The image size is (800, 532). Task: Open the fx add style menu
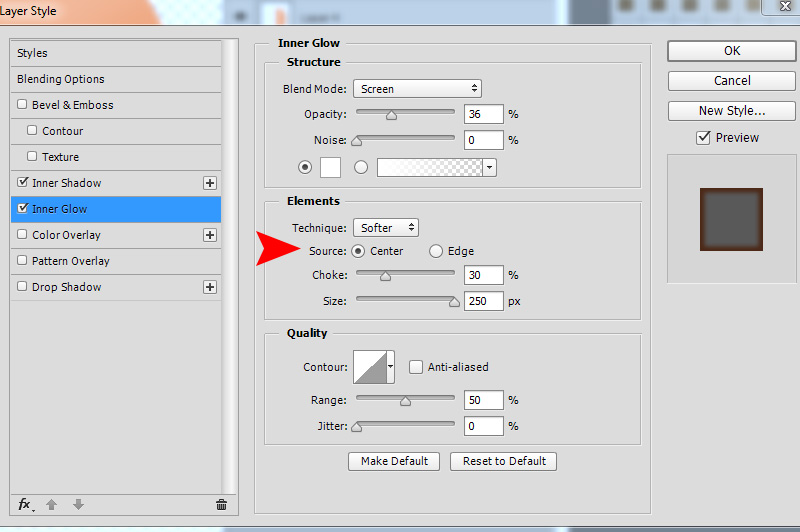25,504
